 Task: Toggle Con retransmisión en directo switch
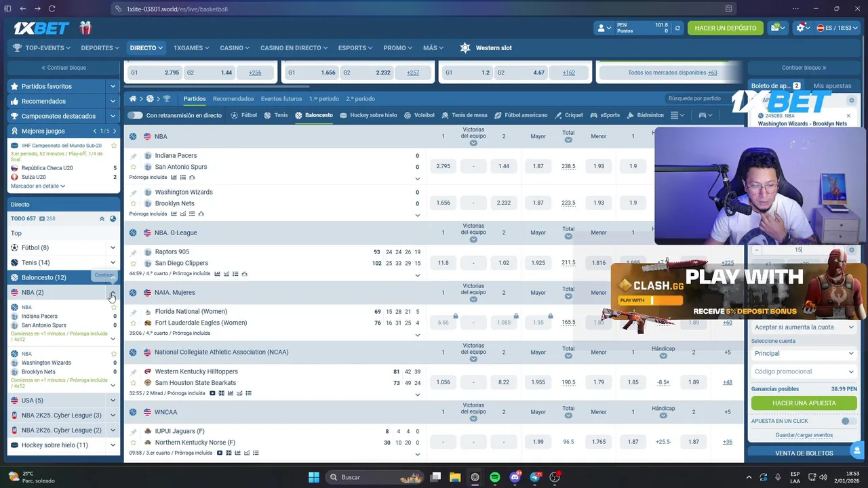click(135, 115)
